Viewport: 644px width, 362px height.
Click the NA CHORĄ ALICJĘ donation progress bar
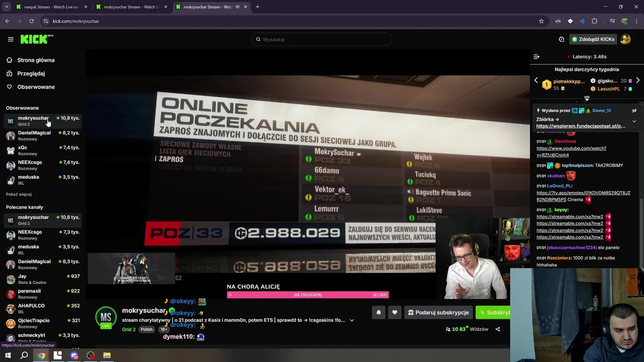[x=307, y=295]
